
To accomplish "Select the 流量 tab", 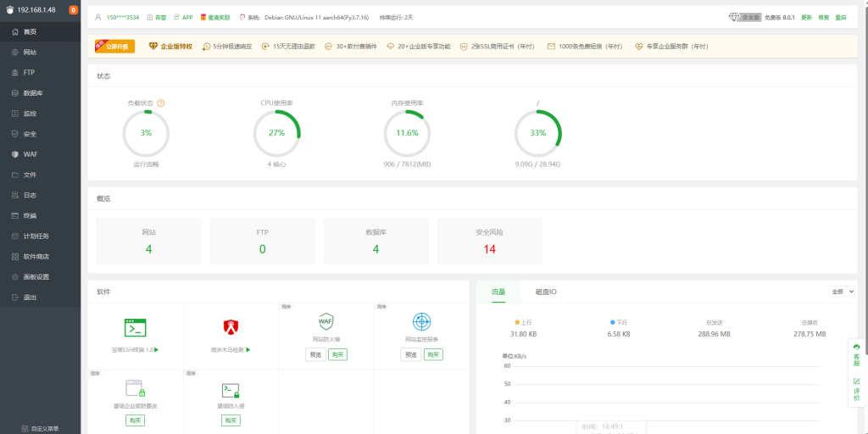I will 498,292.
